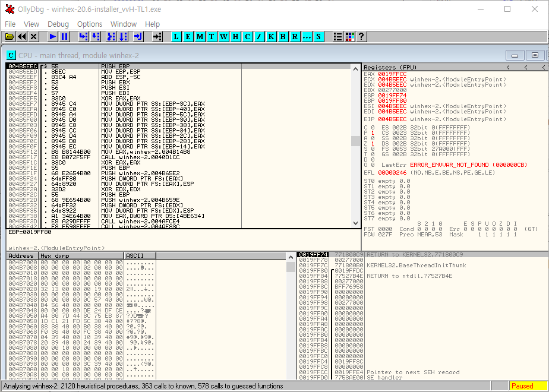Open appearance options color grid icon
Viewport: 549px width, 392px height.
pyautogui.click(x=350, y=36)
